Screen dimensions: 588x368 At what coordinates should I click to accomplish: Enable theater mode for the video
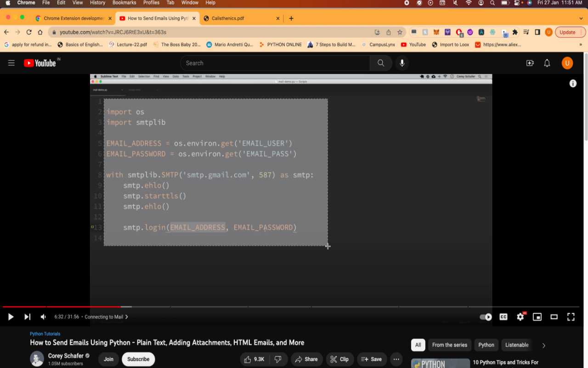pos(554,316)
